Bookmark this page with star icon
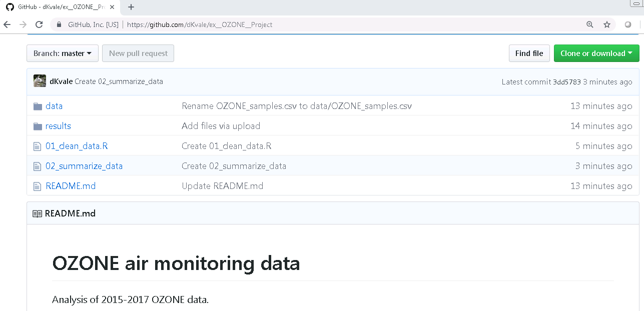 click(x=607, y=24)
